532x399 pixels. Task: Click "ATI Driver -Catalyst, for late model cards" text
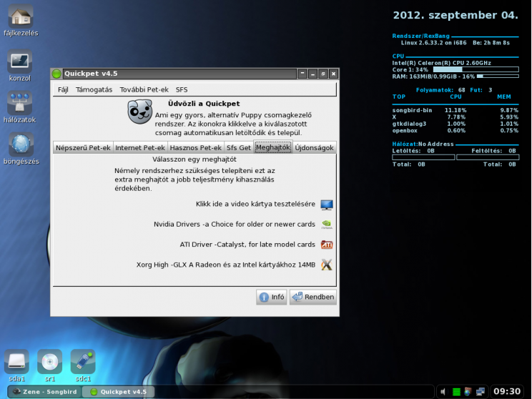point(247,245)
